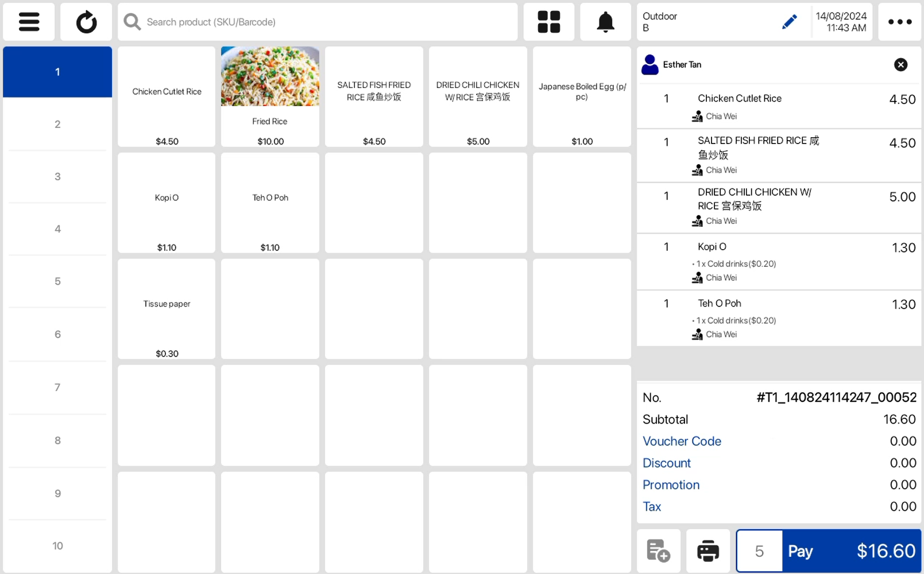The image size is (924, 574).
Task: Open the Voucher Code link
Action: 682,441
